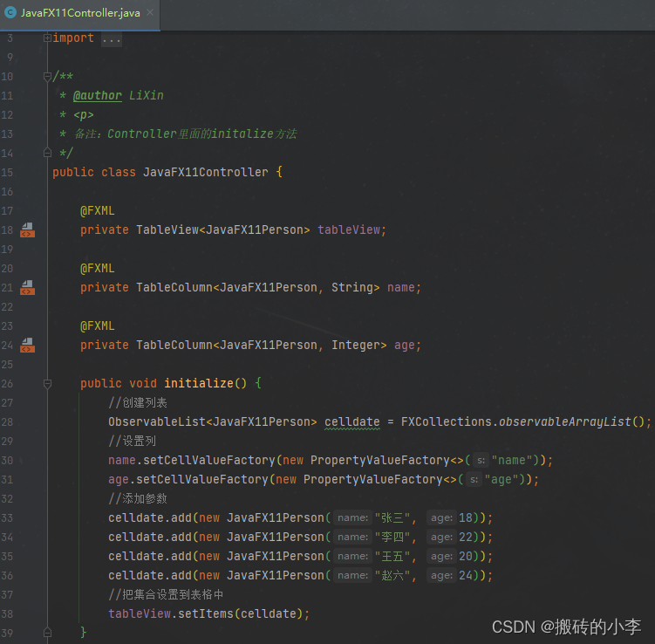Click the Integer type on line 24
The image size is (655, 644).
click(356, 346)
